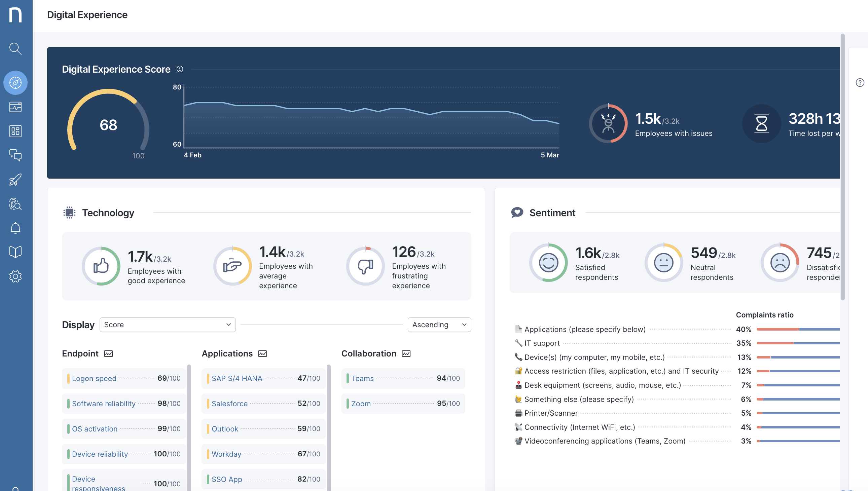Screen dimensions: 868x491
Task: Open the fingerprint investigation sidebar icon
Action: coord(15,204)
